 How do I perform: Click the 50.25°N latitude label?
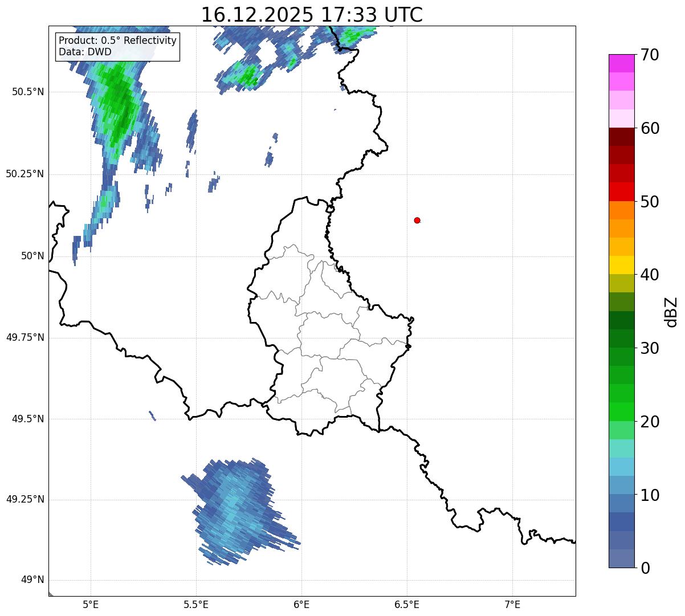pos(25,174)
